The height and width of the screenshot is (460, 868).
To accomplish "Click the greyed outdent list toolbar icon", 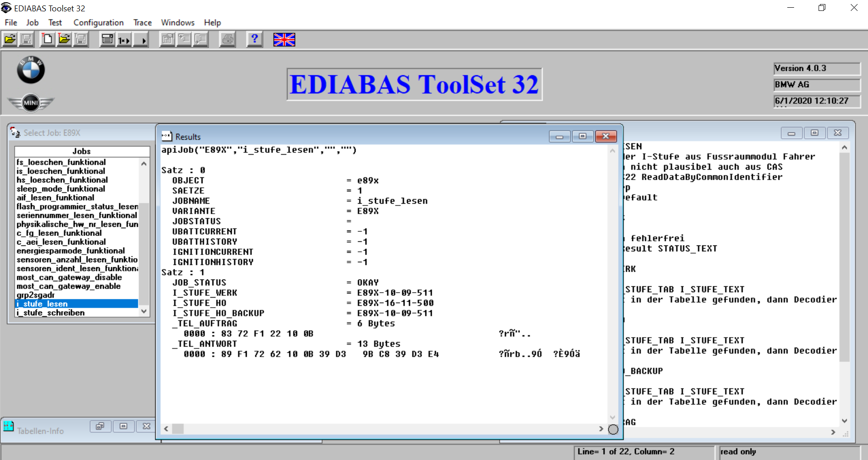I will 201,39.
